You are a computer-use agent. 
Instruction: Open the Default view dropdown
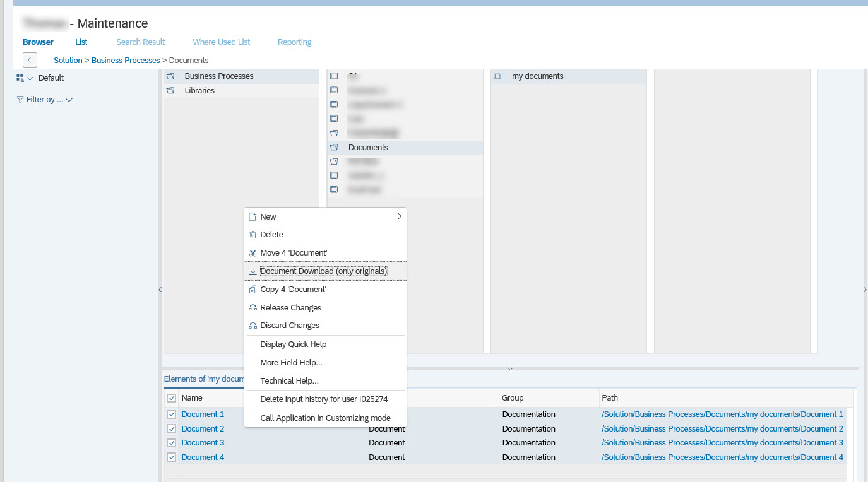click(30, 78)
